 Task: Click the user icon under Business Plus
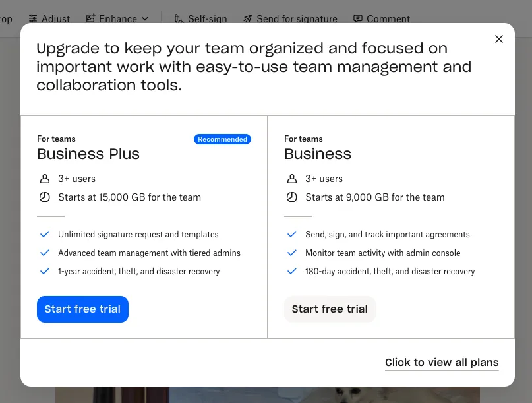click(x=45, y=179)
